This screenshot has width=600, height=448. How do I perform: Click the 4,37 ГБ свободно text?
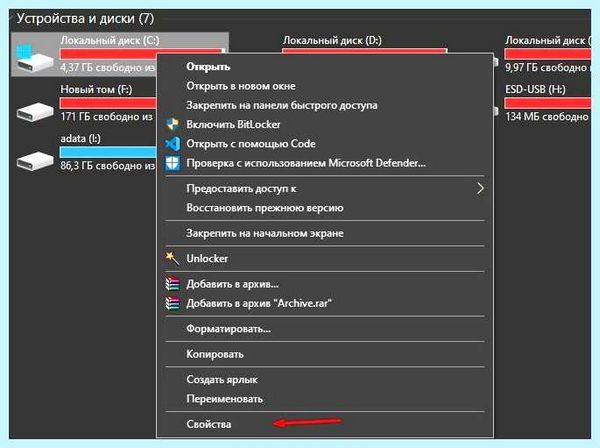click(x=108, y=68)
